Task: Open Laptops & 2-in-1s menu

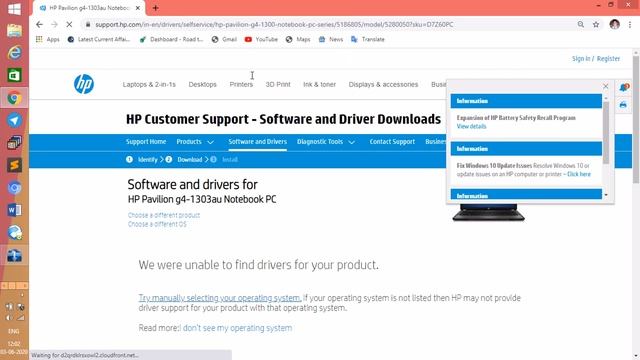Action: [x=149, y=84]
